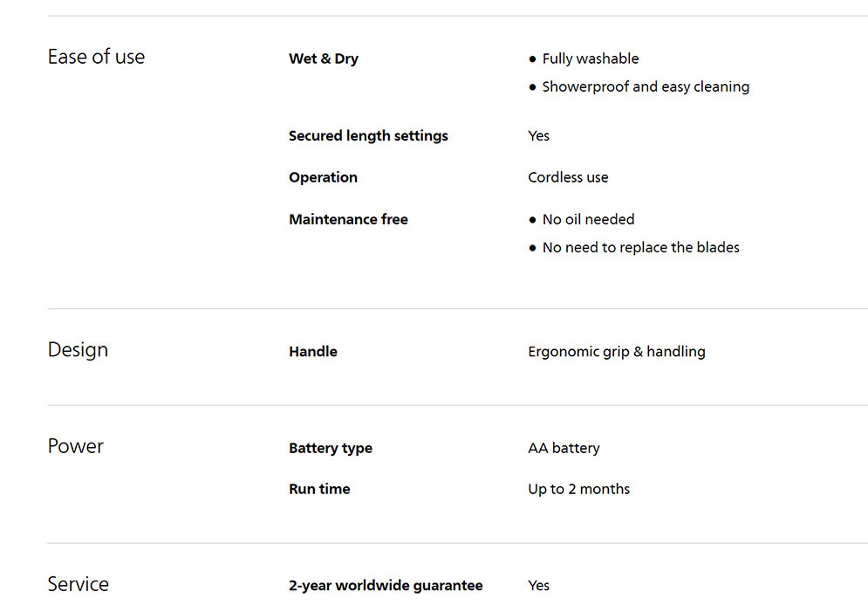The image size is (868, 612).
Task: Click Showerproof and easy cleaning text
Action: (645, 86)
